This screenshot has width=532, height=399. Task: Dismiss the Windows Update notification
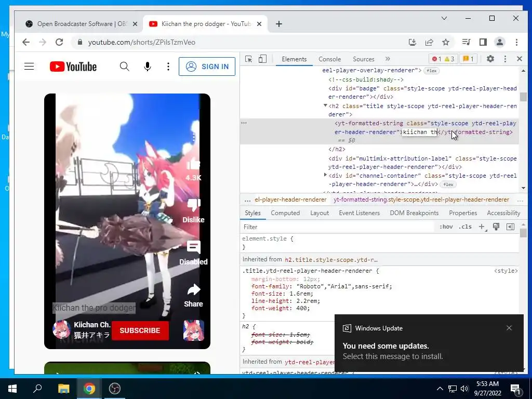(x=509, y=328)
